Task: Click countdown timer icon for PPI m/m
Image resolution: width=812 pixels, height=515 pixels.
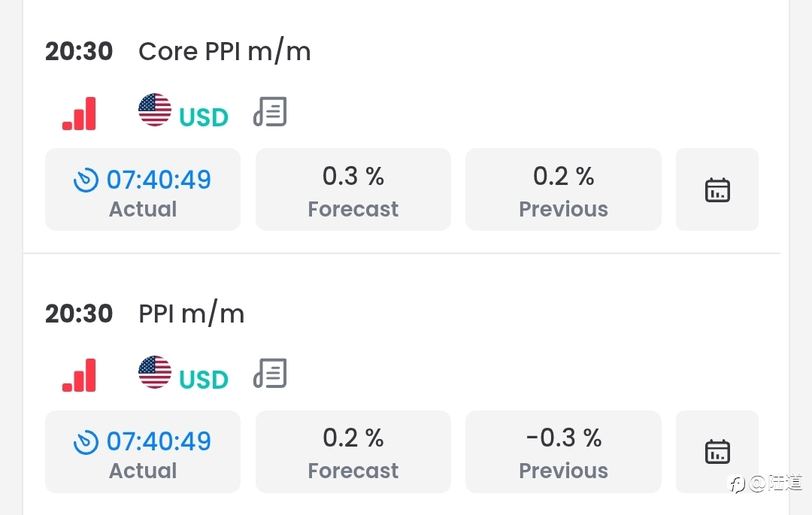Action: 86,442
